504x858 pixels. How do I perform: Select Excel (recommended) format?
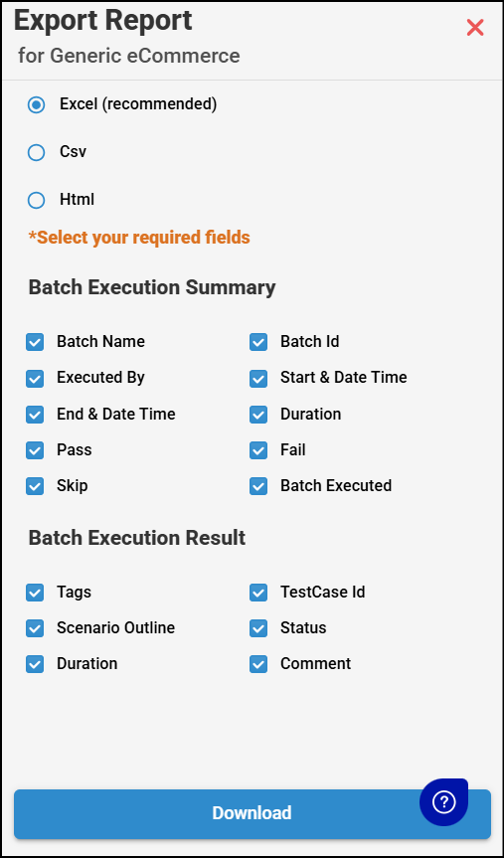(x=36, y=105)
